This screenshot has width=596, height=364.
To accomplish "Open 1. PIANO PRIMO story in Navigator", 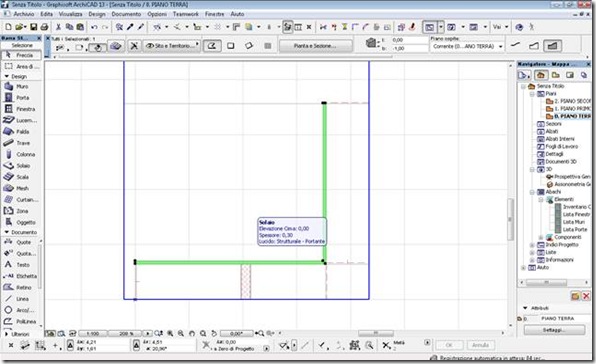I will coord(568,109).
